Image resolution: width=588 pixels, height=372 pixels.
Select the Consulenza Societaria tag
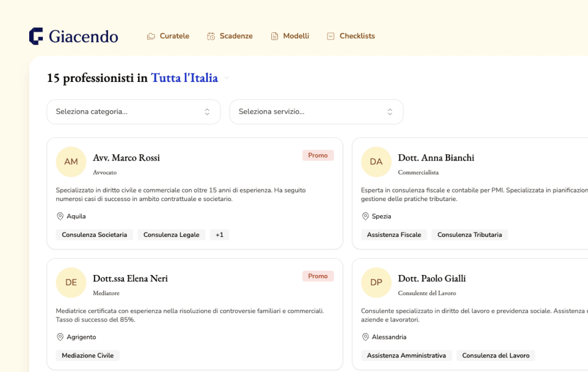(94, 235)
